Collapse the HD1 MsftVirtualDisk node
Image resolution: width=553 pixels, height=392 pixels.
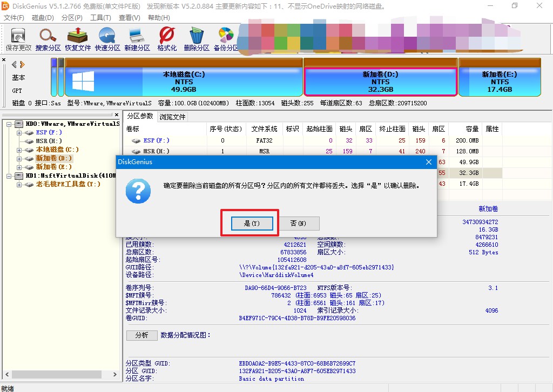click(9, 175)
